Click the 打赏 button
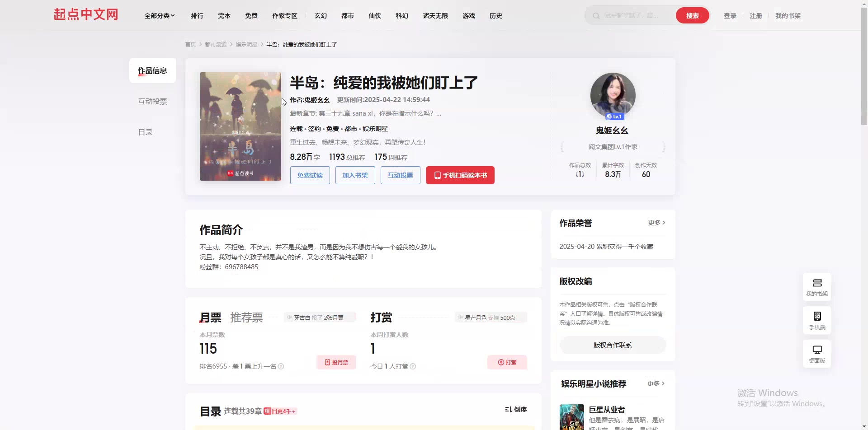Viewport: 868px width, 430px height. (507, 362)
